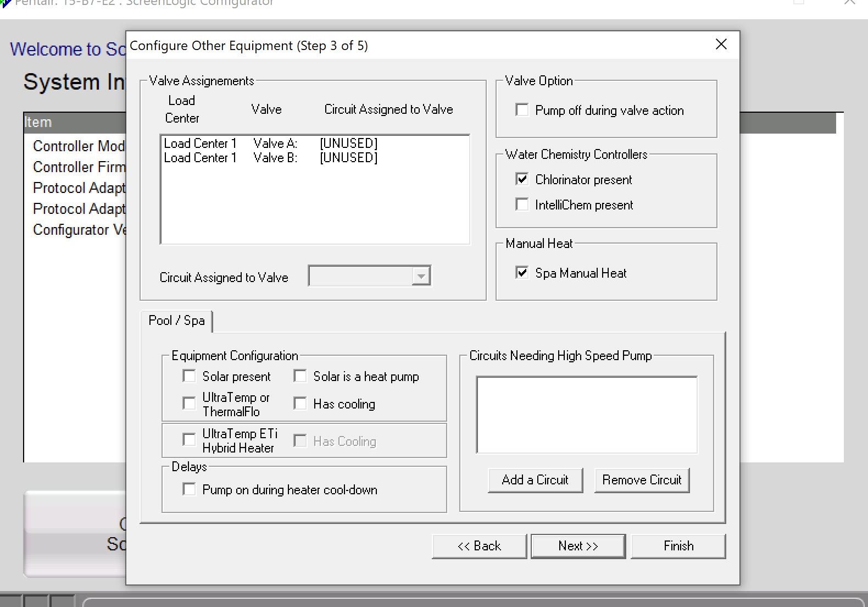
Task: Click the Back button
Action: (479, 546)
